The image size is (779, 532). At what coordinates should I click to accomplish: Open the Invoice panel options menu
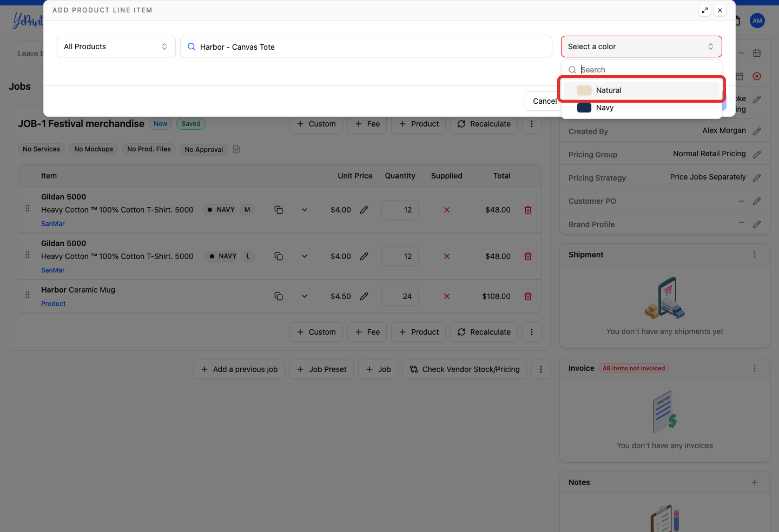(x=755, y=368)
